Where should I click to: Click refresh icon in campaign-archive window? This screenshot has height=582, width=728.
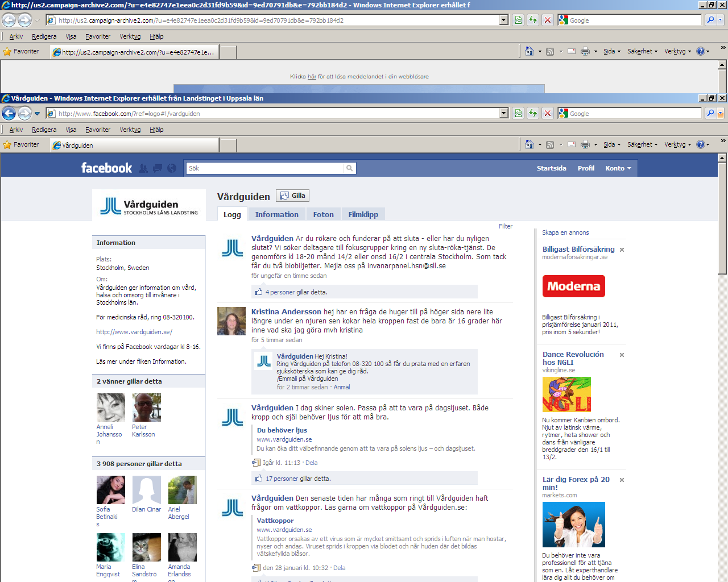point(533,20)
